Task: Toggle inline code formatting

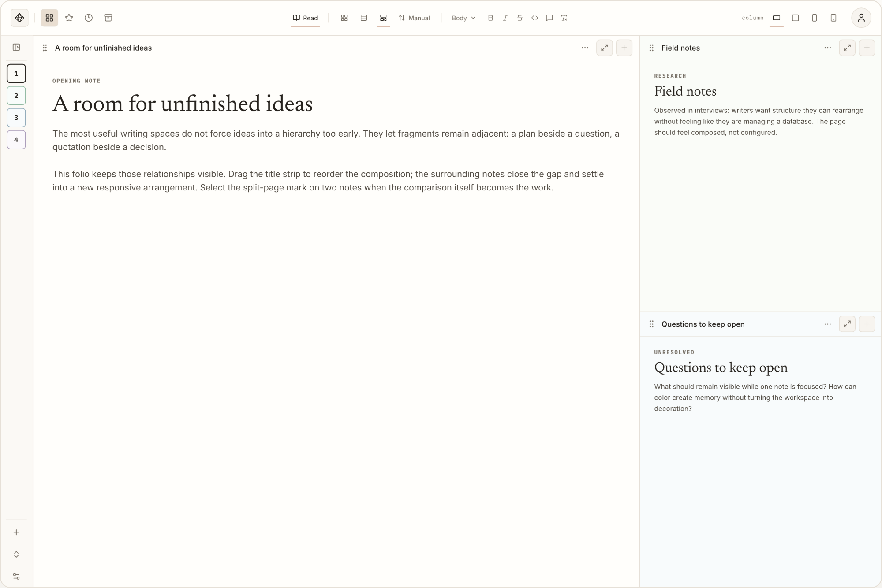Action: pos(535,18)
